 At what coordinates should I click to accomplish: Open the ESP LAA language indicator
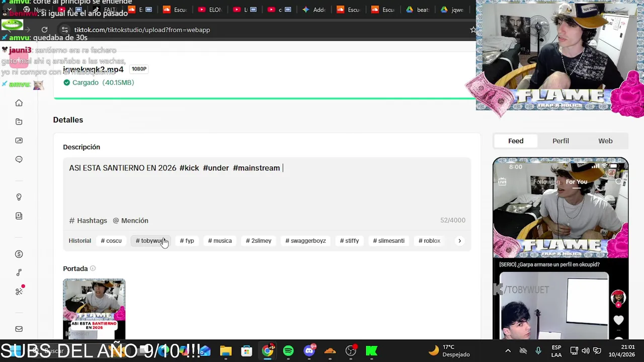556,351
